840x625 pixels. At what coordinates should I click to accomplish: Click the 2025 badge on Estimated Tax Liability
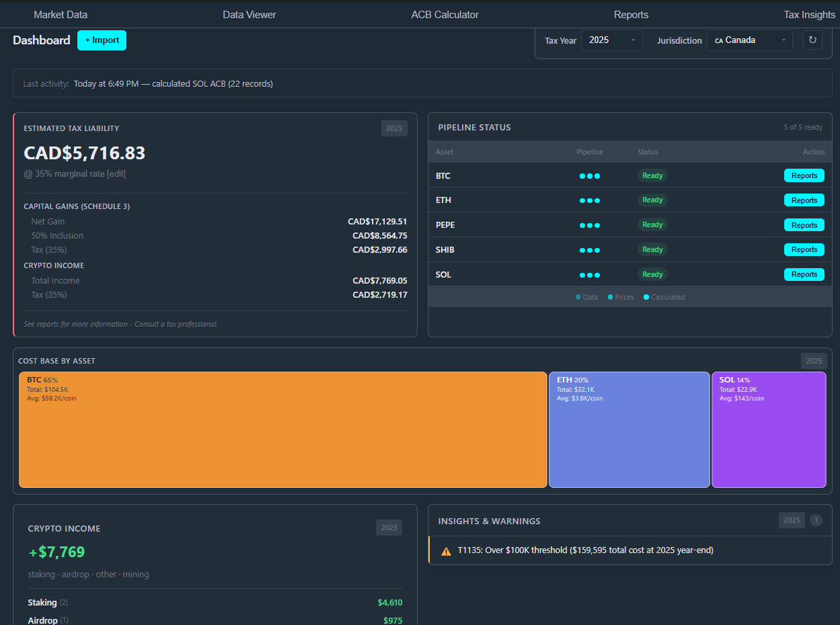coord(394,128)
